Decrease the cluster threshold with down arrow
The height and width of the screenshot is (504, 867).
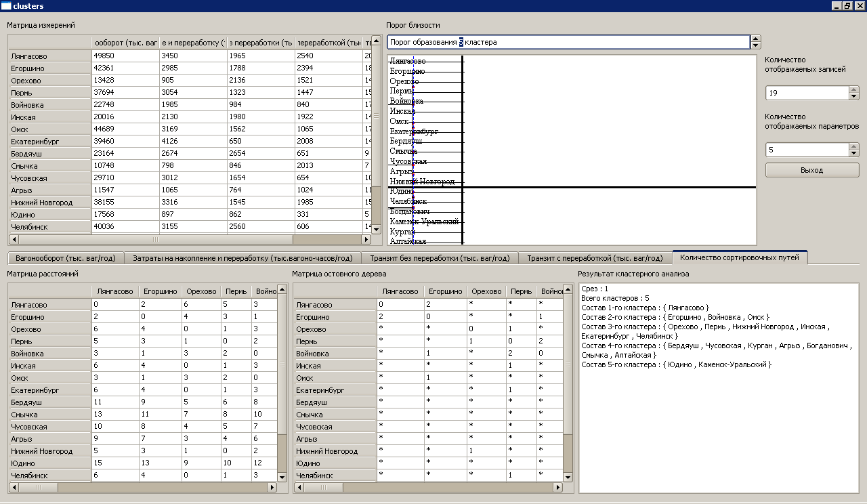pyautogui.click(x=756, y=46)
